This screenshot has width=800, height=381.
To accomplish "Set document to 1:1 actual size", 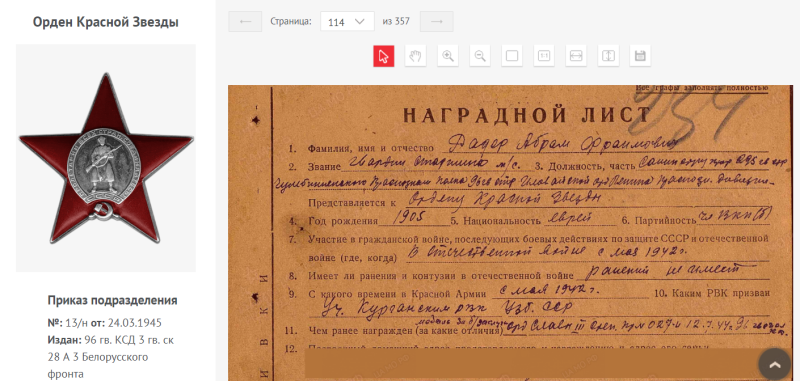I will pos(544,56).
